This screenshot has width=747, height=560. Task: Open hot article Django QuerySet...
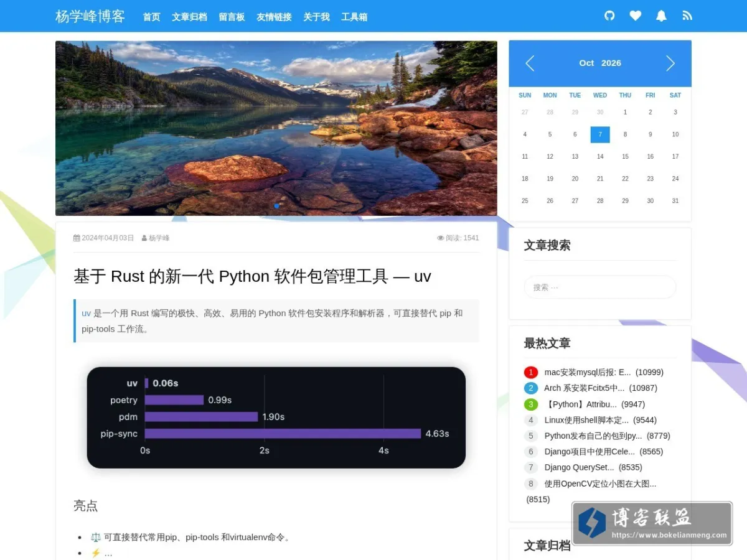579,467
